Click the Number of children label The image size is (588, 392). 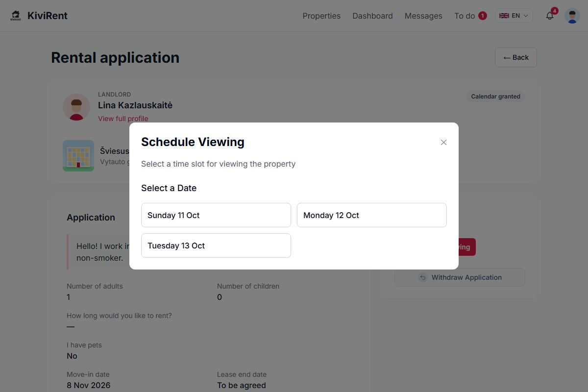248,286
